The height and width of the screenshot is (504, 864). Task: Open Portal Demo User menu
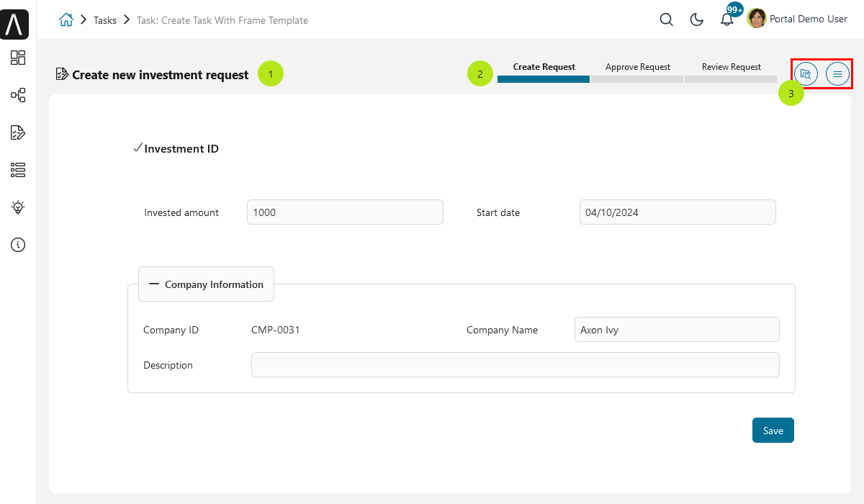(x=798, y=19)
